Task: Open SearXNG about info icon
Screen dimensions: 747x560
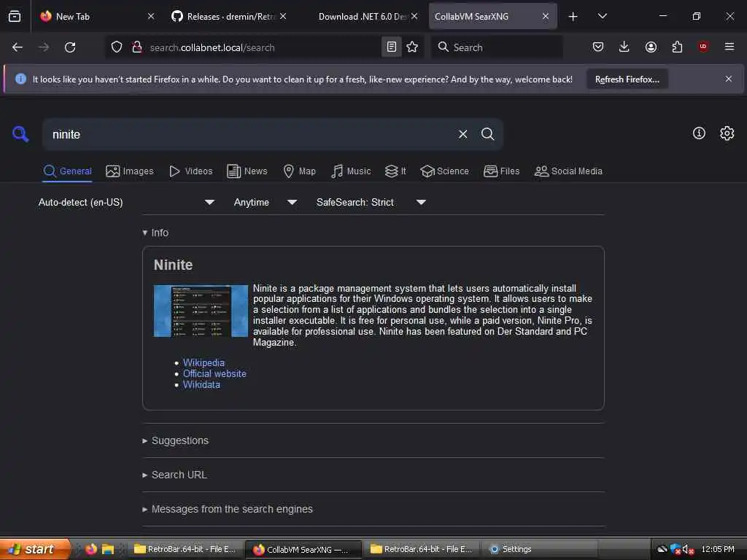Action: coord(699,133)
